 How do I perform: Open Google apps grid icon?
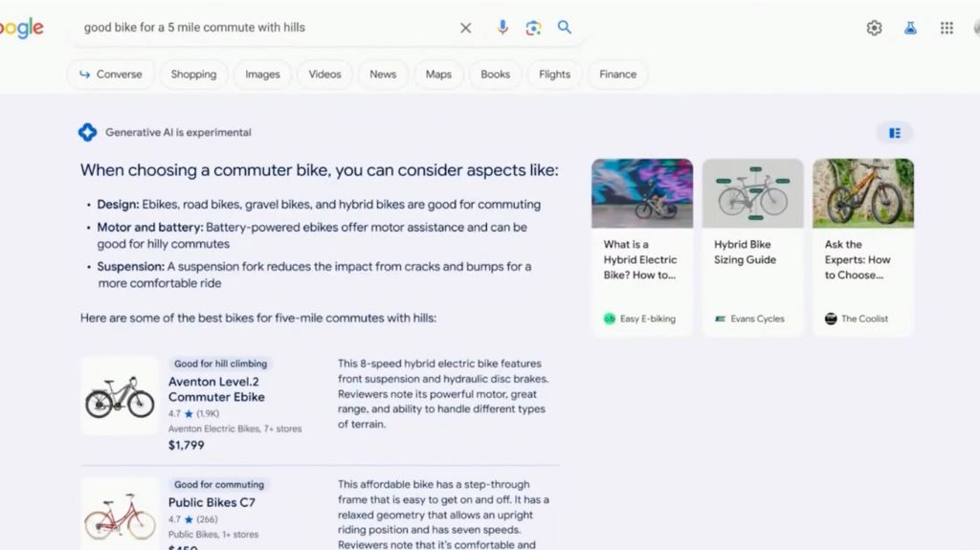click(x=947, y=28)
